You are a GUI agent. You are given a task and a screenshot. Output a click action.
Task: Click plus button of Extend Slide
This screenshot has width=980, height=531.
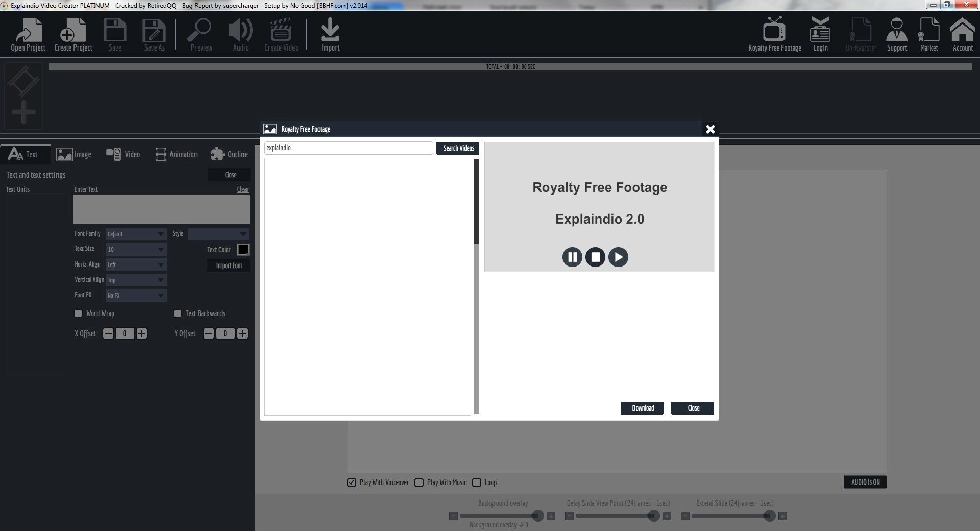coord(782,516)
